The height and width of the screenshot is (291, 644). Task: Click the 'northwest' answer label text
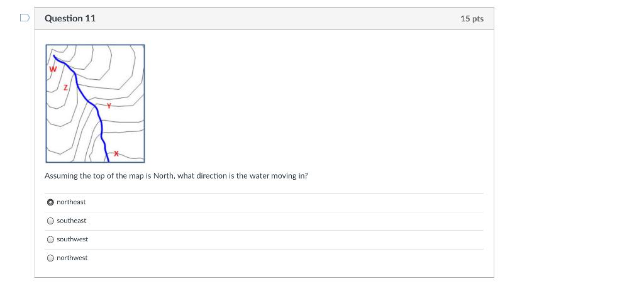(72, 258)
